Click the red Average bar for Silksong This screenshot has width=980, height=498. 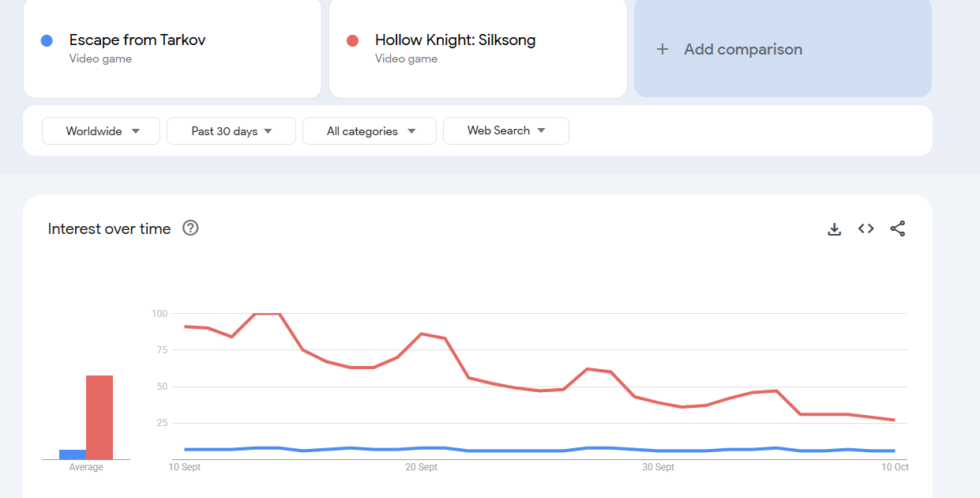point(100,417)
